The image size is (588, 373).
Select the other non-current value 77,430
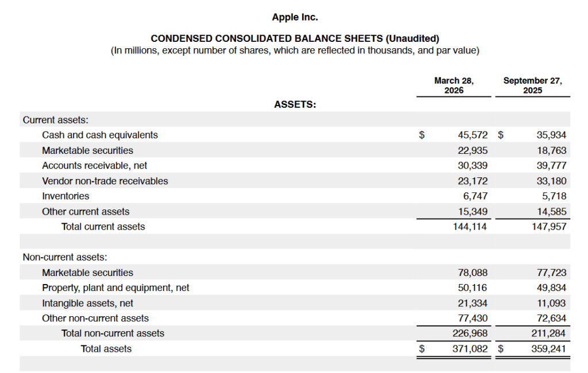point(473,318)
